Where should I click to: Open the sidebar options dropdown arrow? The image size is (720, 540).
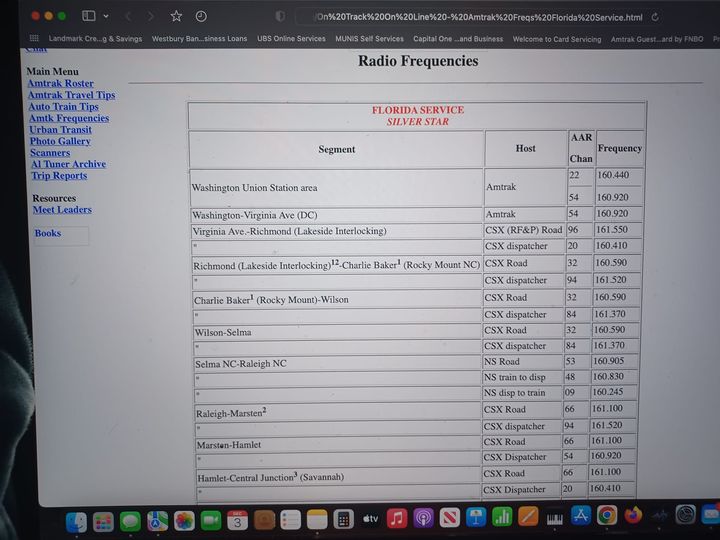point(106,16)
